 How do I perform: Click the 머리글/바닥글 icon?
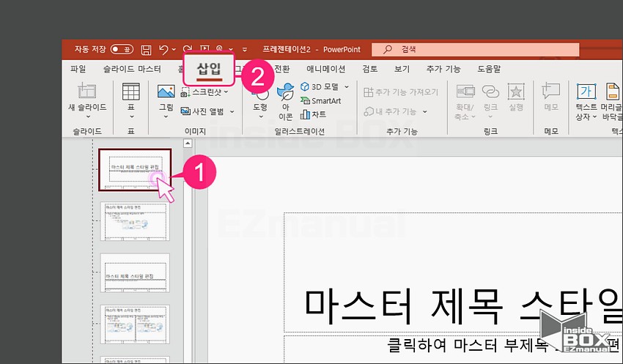(x=613, y=92)
